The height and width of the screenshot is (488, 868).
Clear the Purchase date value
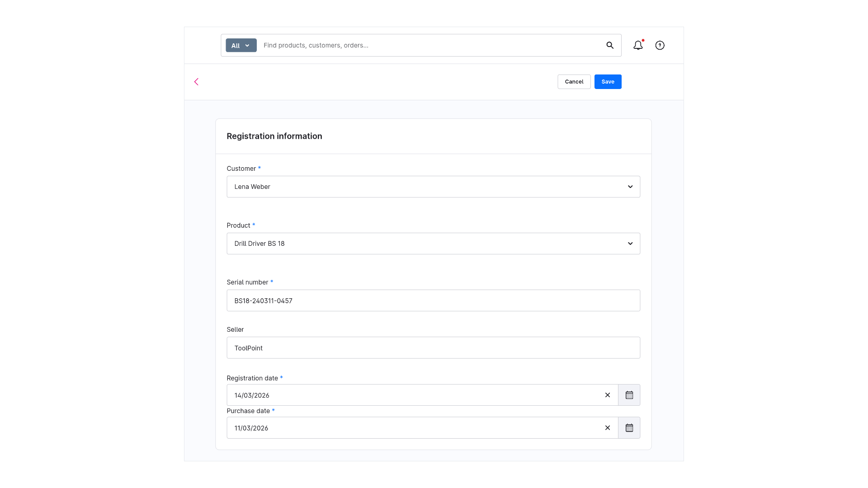(608, 428)
